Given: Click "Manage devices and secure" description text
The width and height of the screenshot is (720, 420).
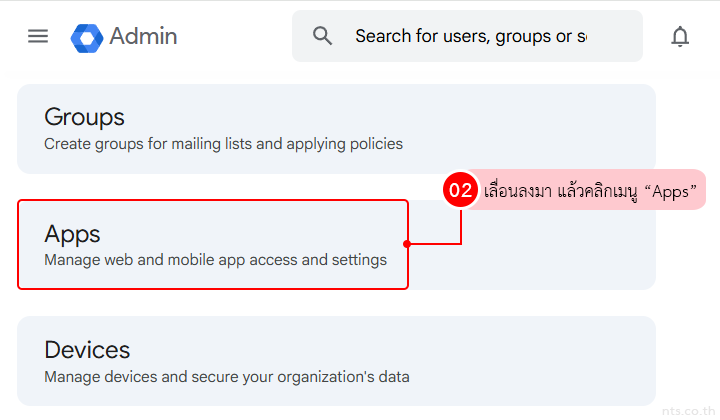Looking at the screenshot, I should tap(226, 377).
